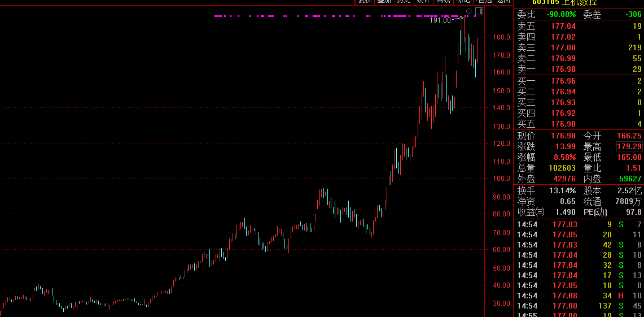Open the 复权 adjustment menu

365,2
